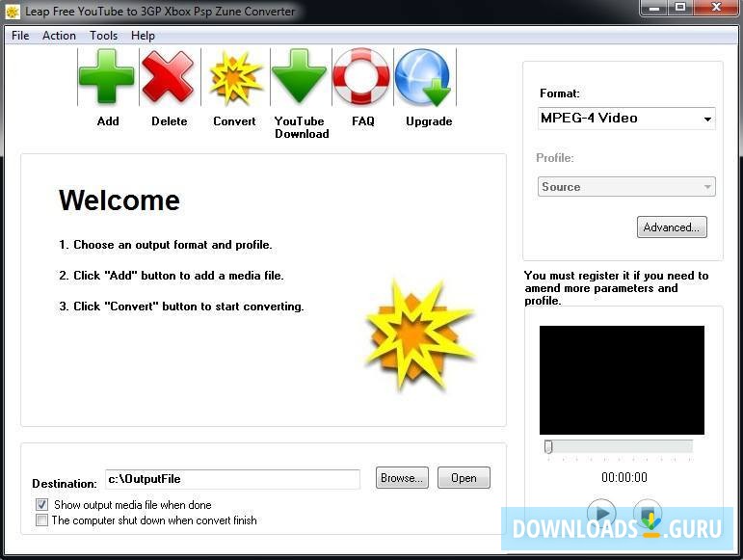Open the File menu
743x560 pixels.
click(x=20, y=36)
